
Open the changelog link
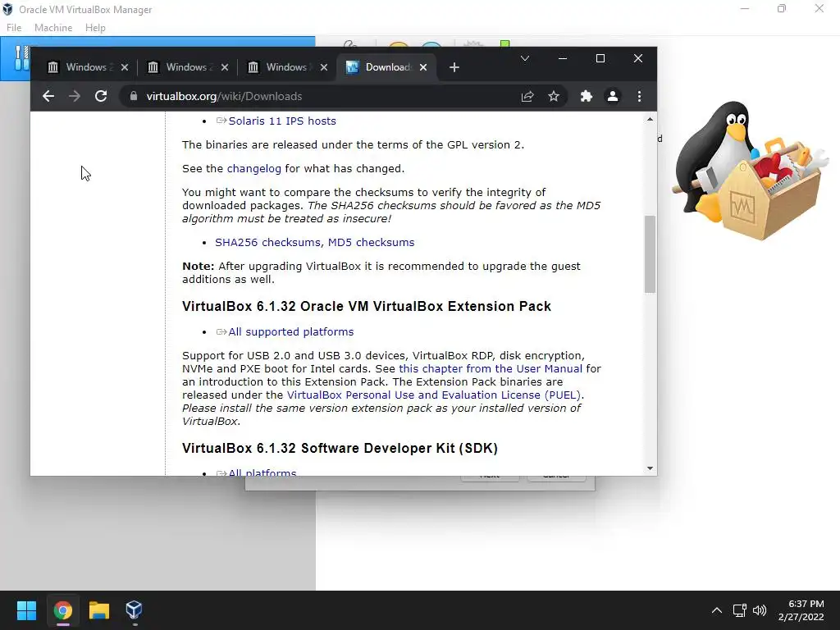click(x=254, y=169)
